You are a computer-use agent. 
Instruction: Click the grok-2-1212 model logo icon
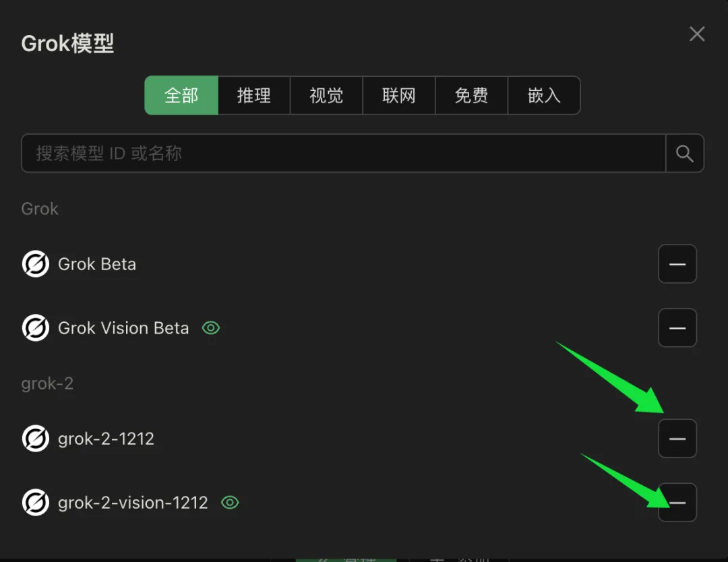coord(35,439)
